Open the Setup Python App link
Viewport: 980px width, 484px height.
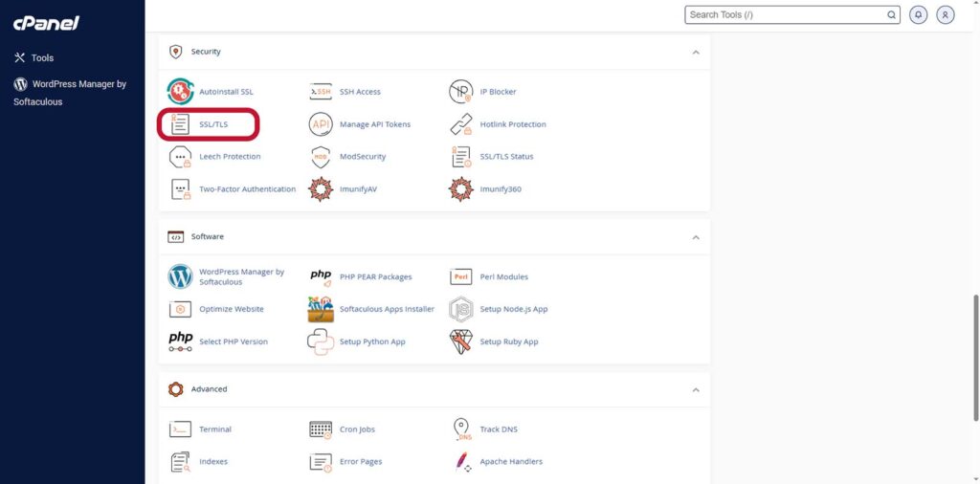click(372, 341)
